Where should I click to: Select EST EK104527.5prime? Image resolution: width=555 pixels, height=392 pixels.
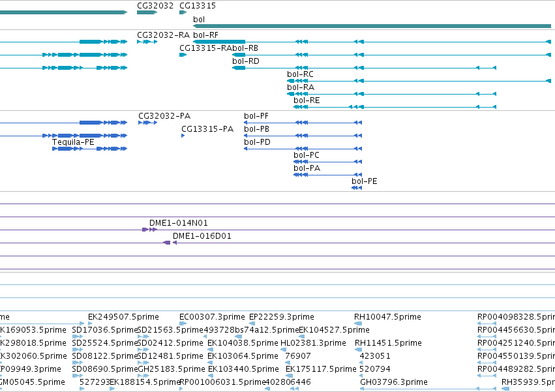coord(334,330)
